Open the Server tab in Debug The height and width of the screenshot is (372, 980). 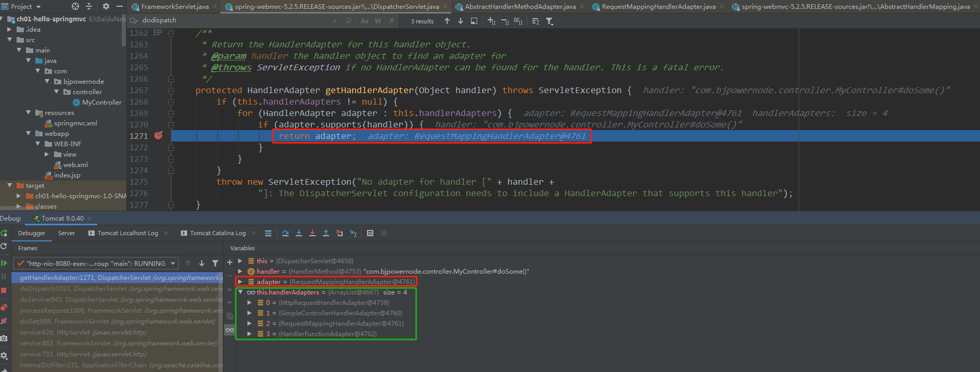click(x=67, y=233)
